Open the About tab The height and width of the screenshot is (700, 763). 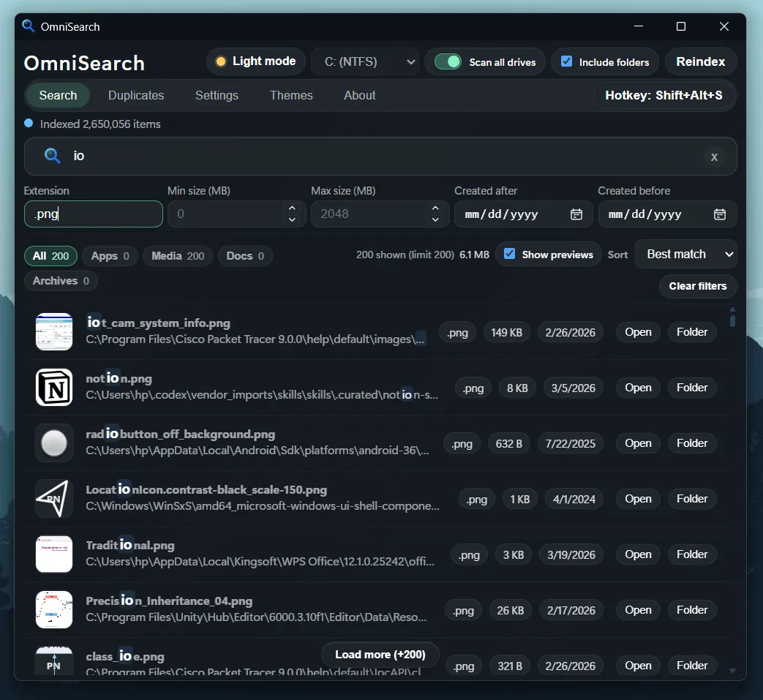(360, 95)
